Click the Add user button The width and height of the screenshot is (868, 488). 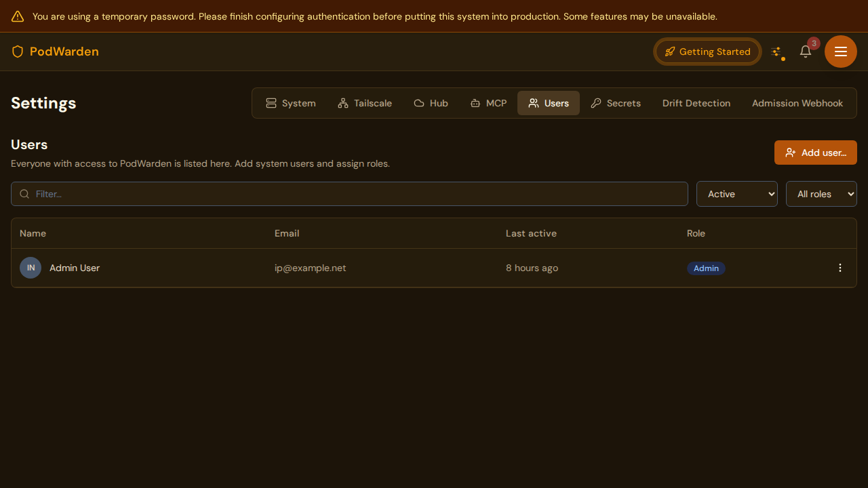click(x=816, y=152)
